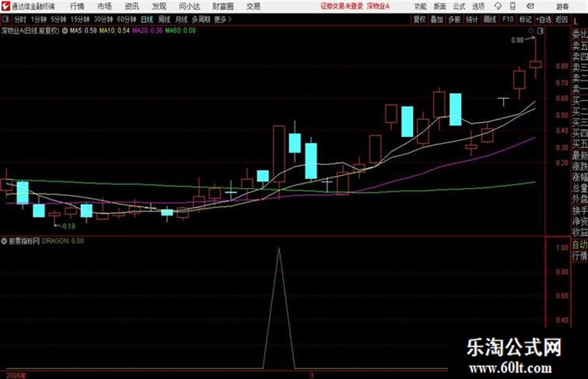588x379 pixels.
Task: Click the MA60: 0.08 value label
Action: click(x=180, y=30)
